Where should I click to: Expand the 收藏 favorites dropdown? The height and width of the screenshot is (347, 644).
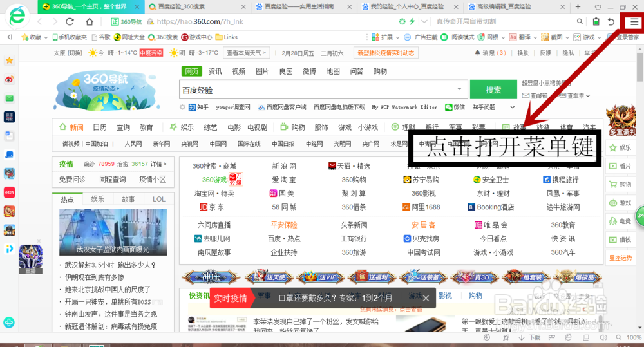tap(46, 37)
